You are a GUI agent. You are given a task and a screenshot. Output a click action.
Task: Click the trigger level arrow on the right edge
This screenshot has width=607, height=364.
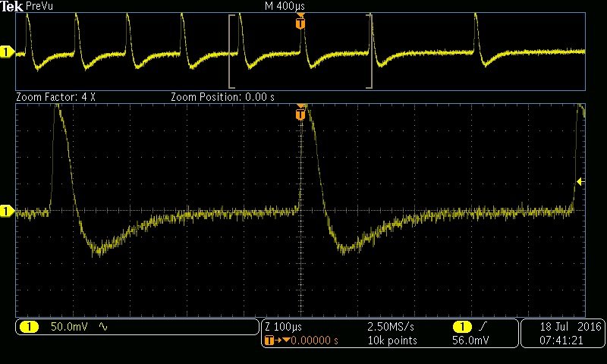(579, 181)
